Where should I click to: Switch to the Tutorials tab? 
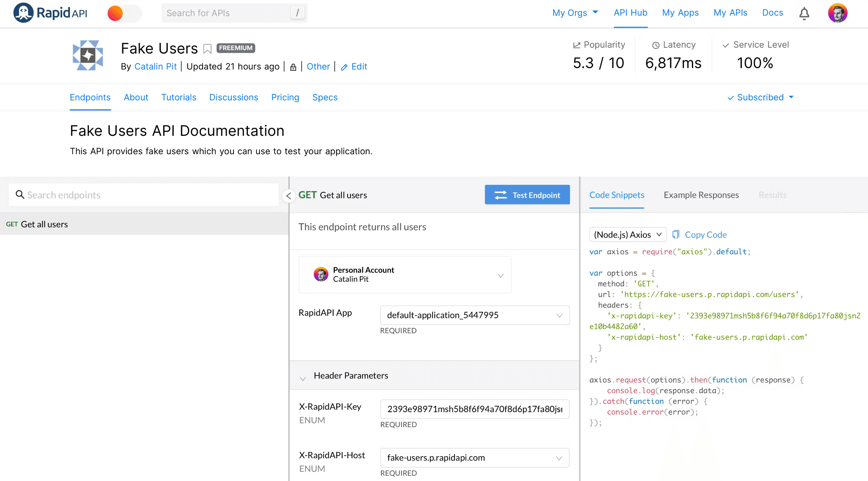178,97
